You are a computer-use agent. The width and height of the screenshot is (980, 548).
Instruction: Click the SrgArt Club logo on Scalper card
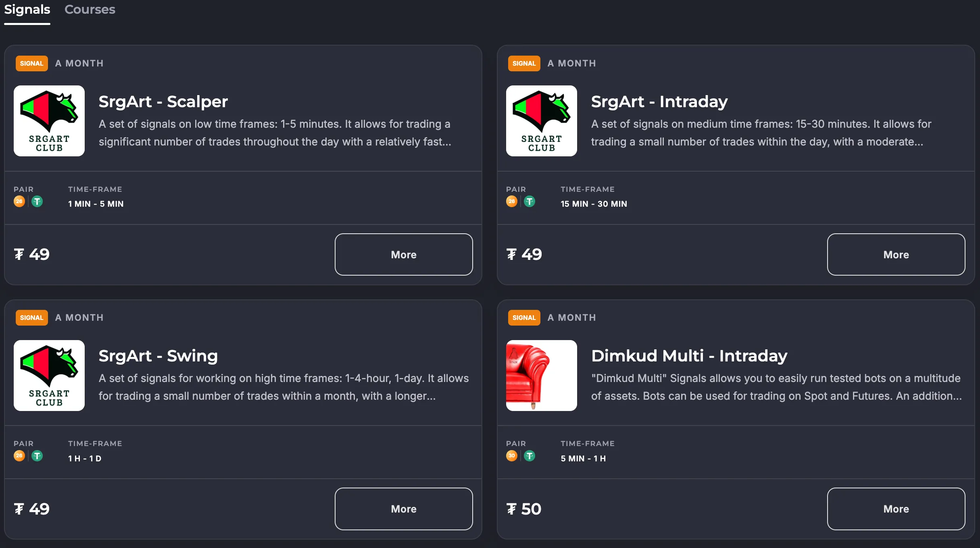tap(49, 121)
